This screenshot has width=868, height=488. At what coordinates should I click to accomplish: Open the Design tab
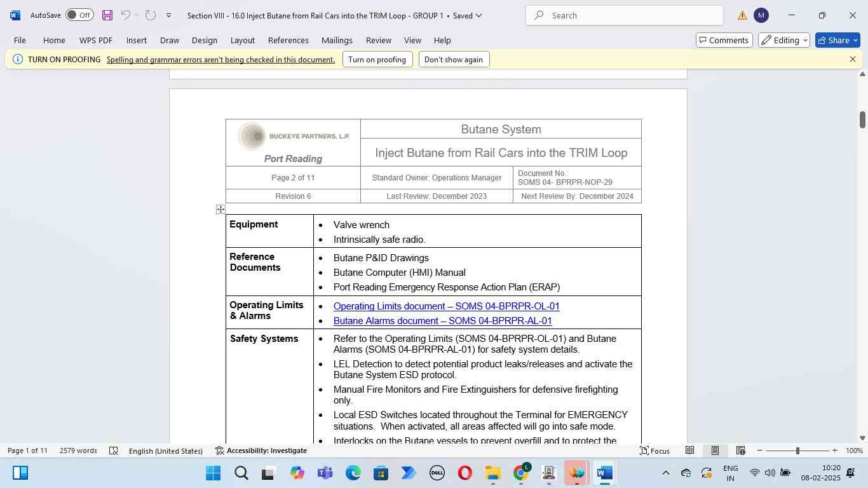click(205, 40)
